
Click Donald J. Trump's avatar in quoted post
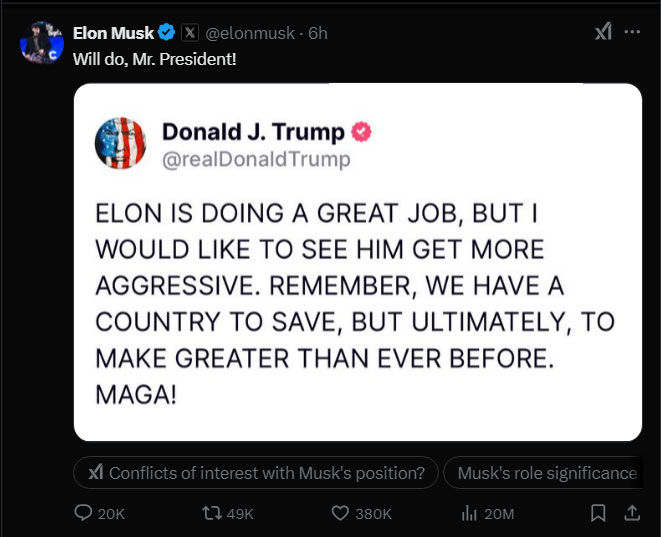point(121,143)
